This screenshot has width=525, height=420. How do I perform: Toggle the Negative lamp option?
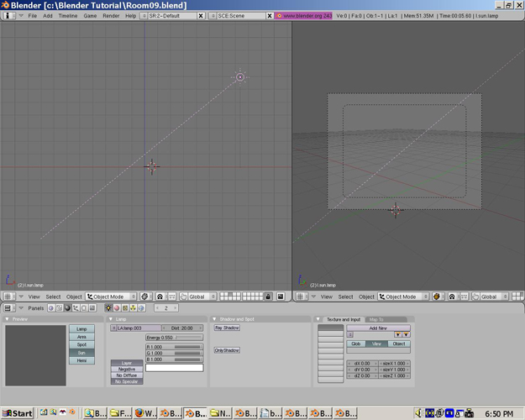coord(127,369)
